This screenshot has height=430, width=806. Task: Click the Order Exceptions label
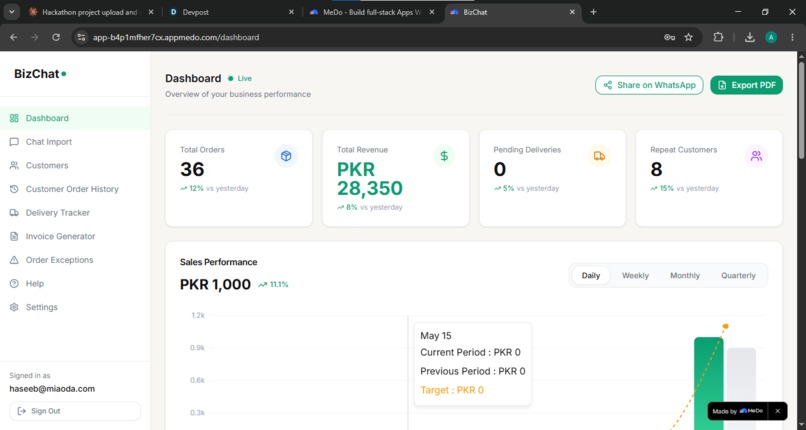click(x=60, y=260)
